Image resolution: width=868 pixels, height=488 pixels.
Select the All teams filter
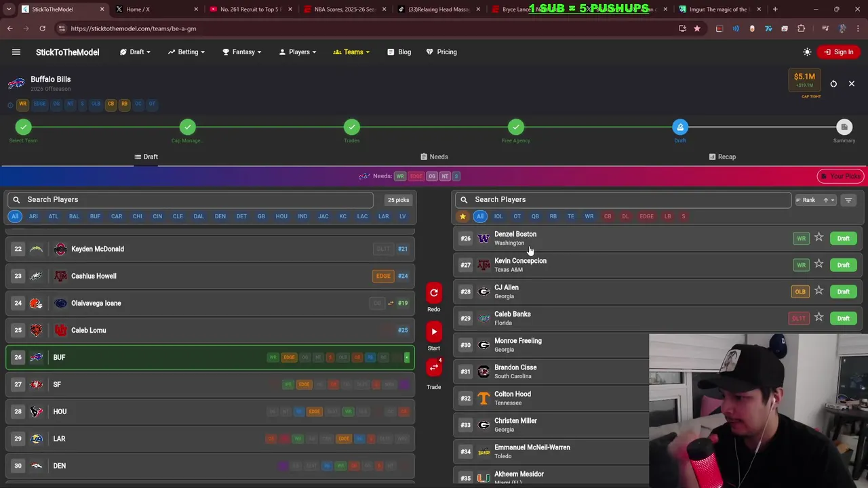click(15, 216)
